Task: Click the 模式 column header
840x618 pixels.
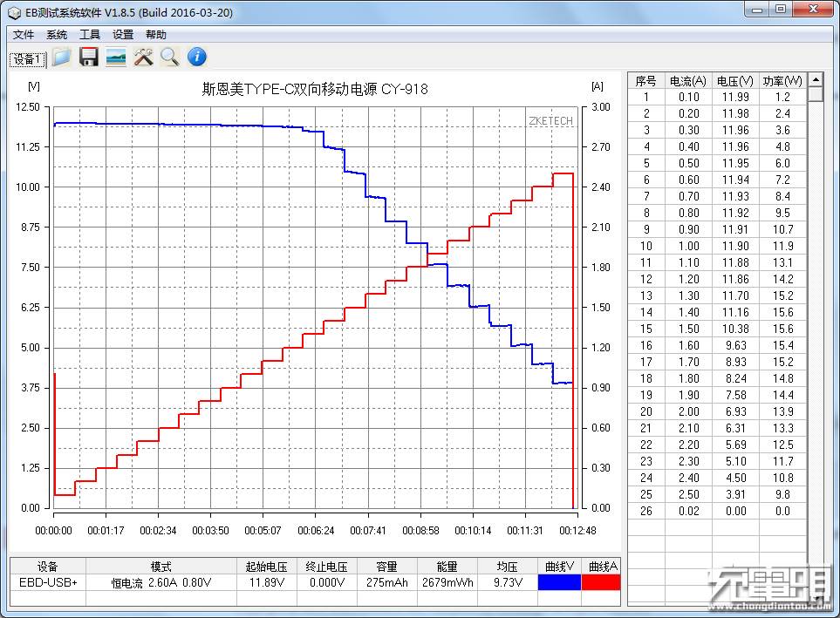Action: click(x=161, y=566)
